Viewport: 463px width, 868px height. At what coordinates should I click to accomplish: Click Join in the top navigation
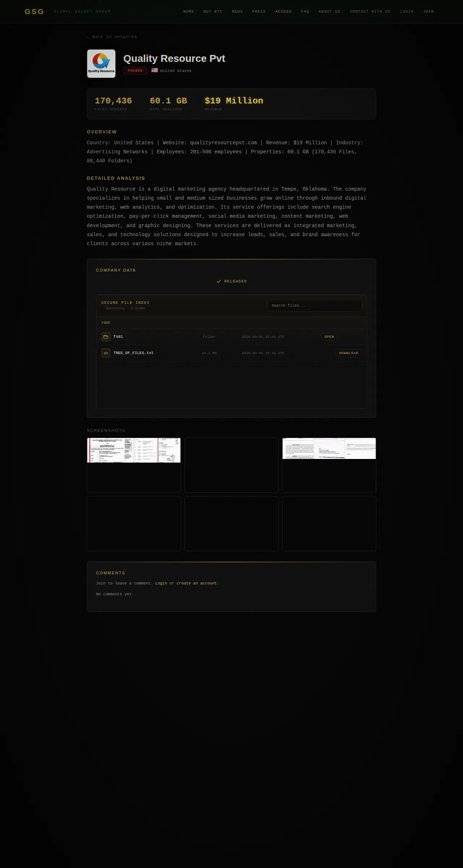pos(428,12)
